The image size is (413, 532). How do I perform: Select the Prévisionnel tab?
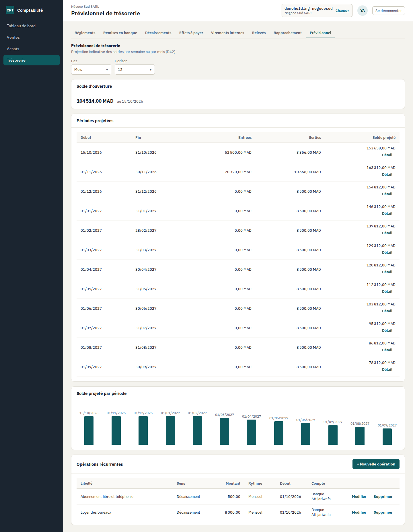pos(320,33)
